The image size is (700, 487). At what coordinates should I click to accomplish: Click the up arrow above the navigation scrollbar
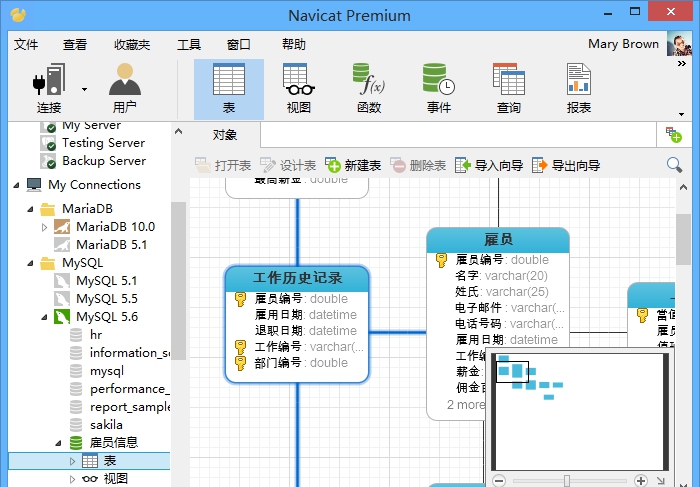point(179,131)
